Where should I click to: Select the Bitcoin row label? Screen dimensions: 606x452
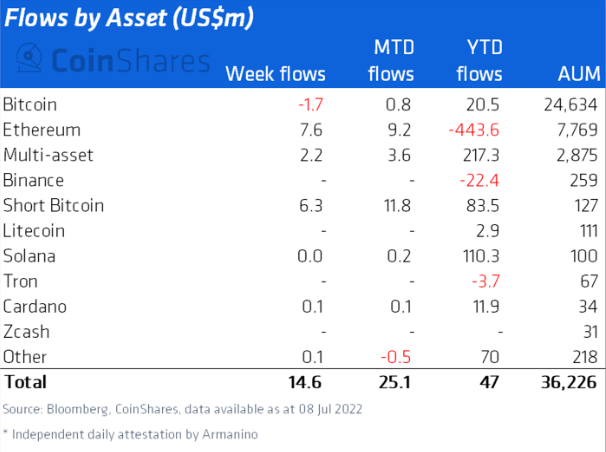(x=31, y=104)
